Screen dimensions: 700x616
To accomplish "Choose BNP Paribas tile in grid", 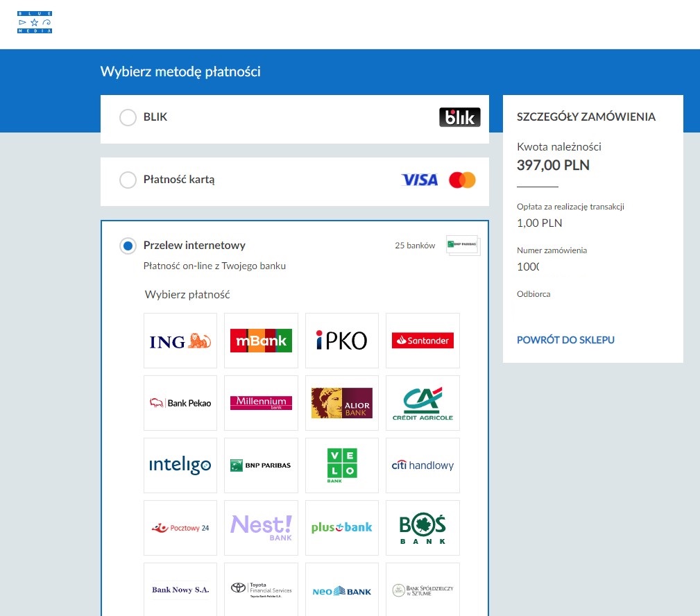I will point(261,465).
